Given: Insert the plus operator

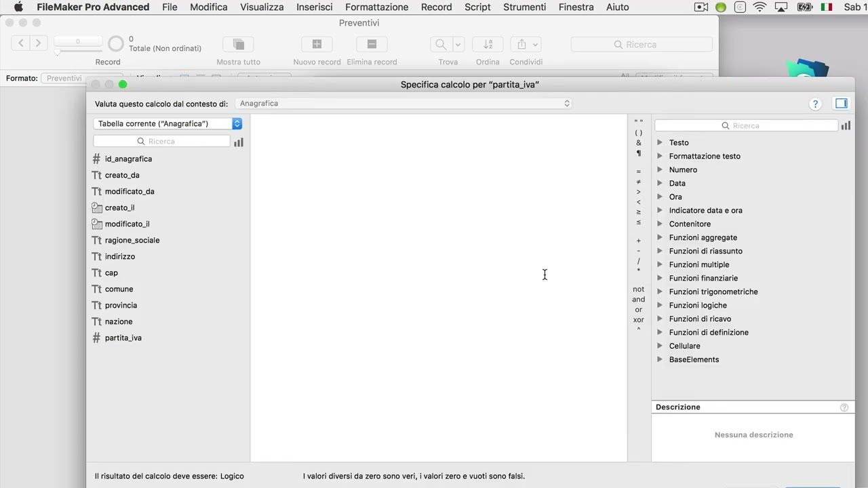Looking at the screenshot, I should [638, 241].
